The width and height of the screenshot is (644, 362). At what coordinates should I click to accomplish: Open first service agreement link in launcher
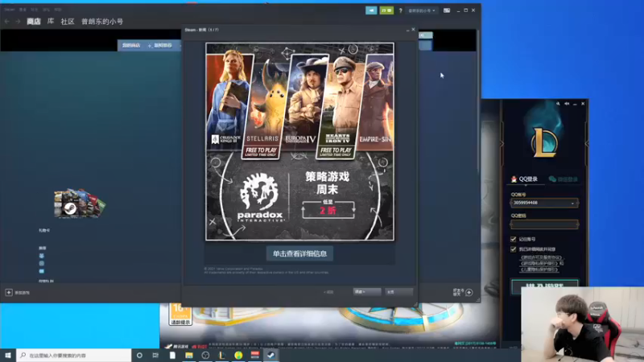click(x=541, y=257)
